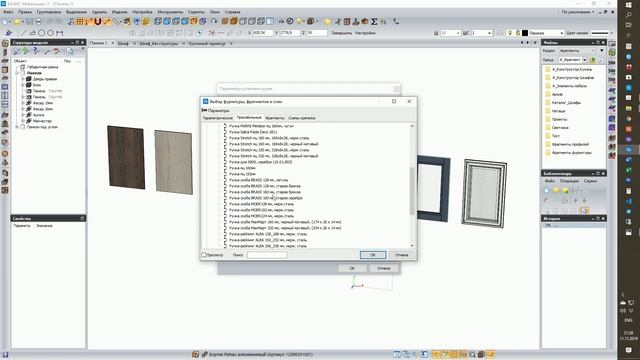
Task: Click the X coordinate input field
Action: (x=263, y=33)
